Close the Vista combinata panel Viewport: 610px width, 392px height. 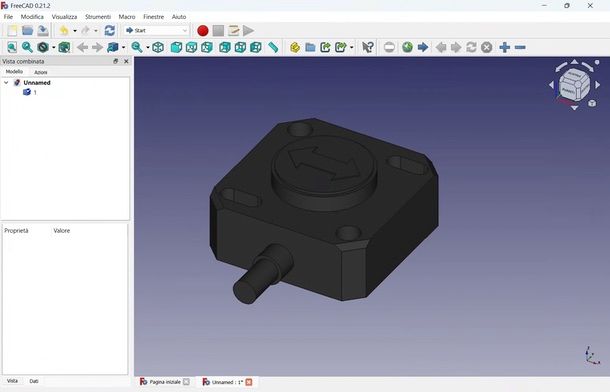click(126, 61)
